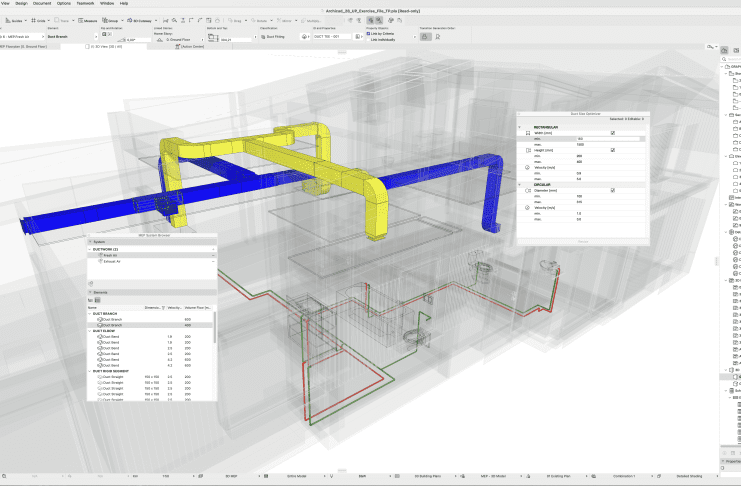Toggle the Diameter (mm) checkbox
This screenshot has width=741, height=486.
tap(613, 190)
